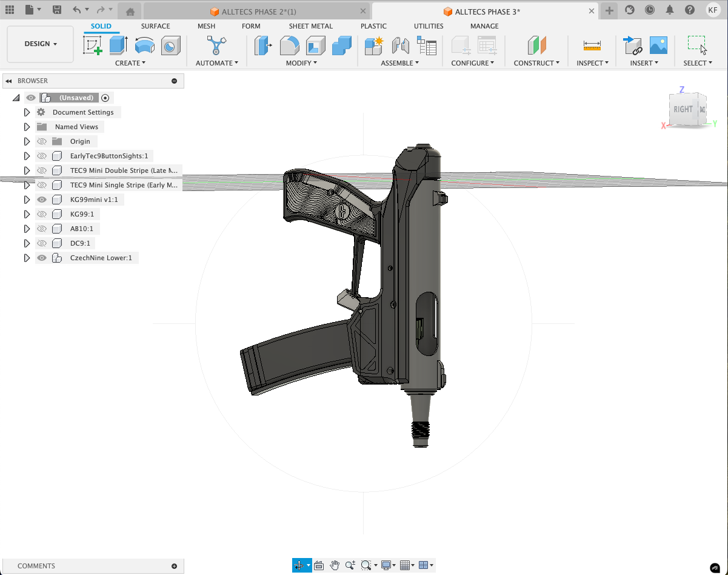Select the Pan hand tool
The height and width of the screenshot is (575, 728).
335,565
